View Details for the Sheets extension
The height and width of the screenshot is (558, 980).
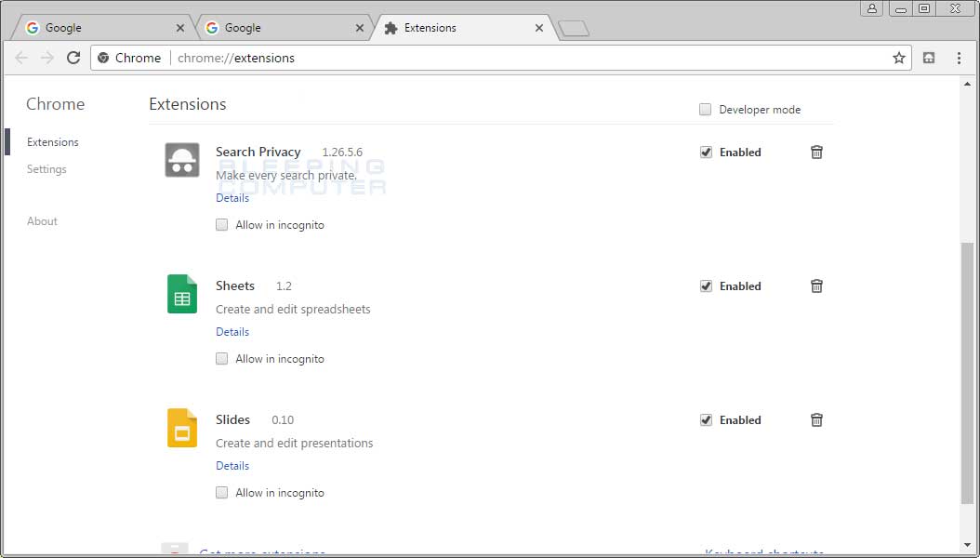coord(232,332)
